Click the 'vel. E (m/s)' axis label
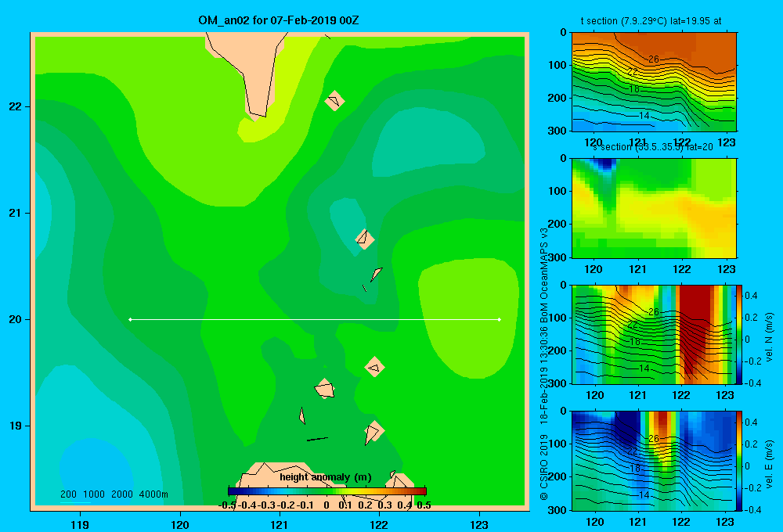Image resolution: width=783 pixels, height=532 pixels. 769,463
